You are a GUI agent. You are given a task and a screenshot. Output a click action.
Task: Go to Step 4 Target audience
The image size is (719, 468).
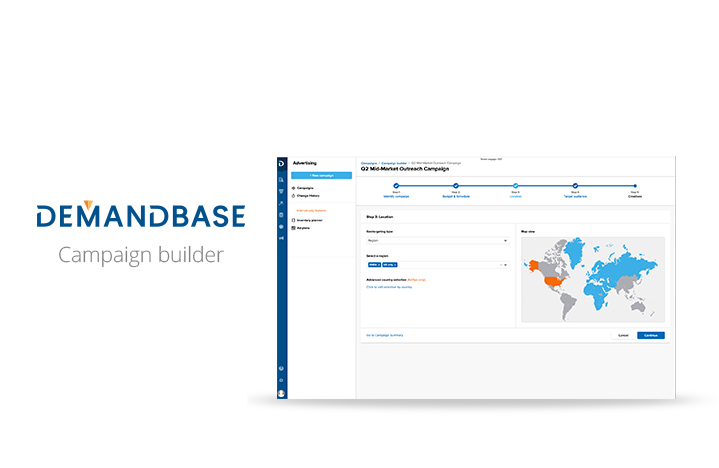coord(575,191)
